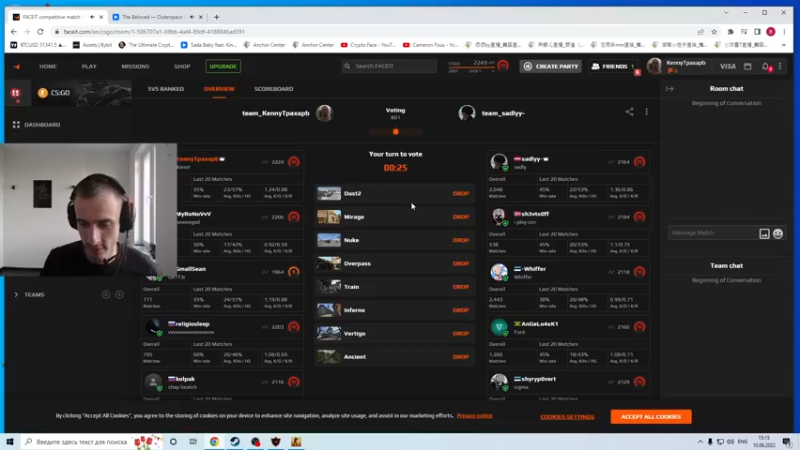This screenshot has width=800, height=450.
Task: Switch to OVERVIEW tab
Action: click(x=219, y=89)
